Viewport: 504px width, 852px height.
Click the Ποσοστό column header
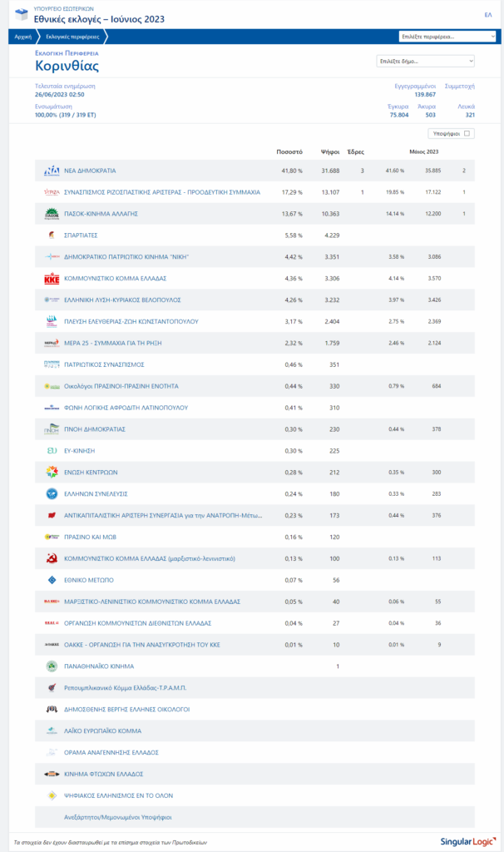click(289, 151)
